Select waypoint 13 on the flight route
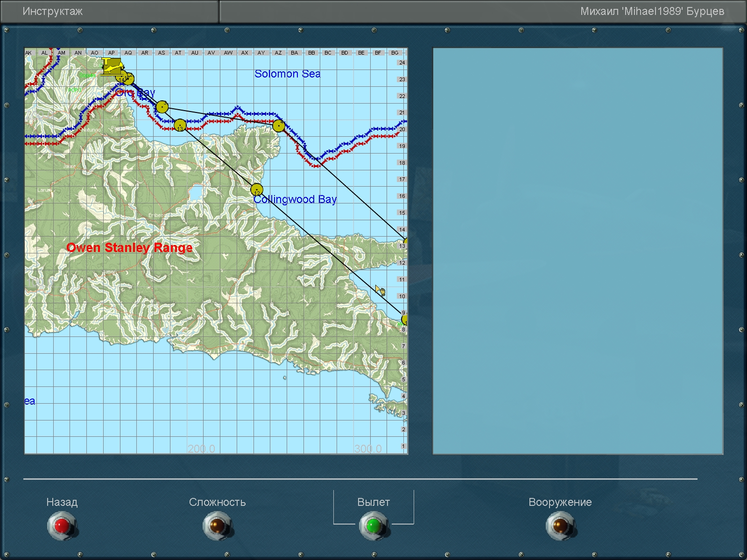This screenshot has width=747, height=560. click(x=180, y=125)
